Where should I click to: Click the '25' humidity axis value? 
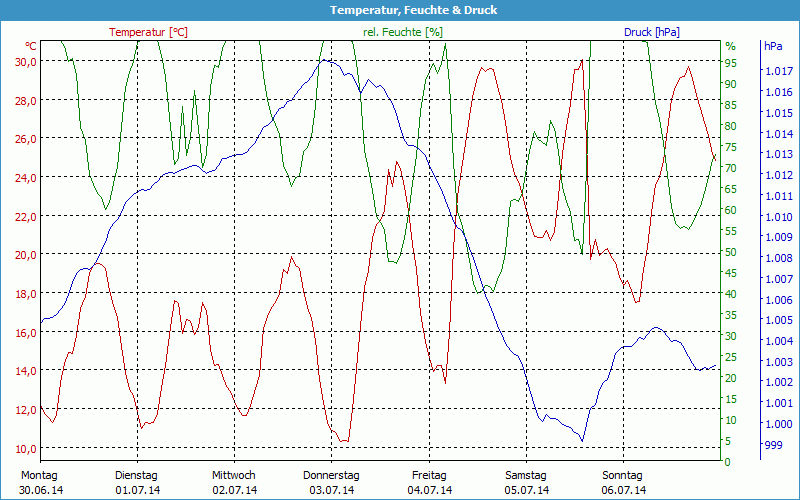[x=731, y=357]
